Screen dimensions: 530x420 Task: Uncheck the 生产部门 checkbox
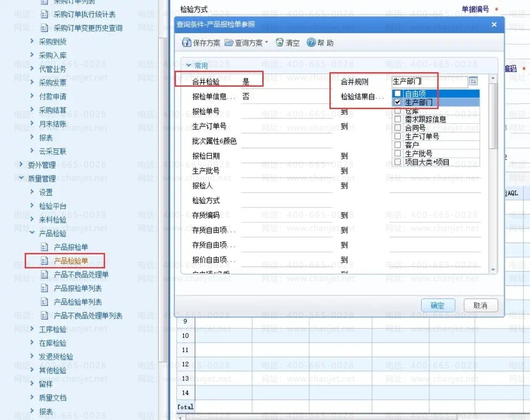point(397,102)
